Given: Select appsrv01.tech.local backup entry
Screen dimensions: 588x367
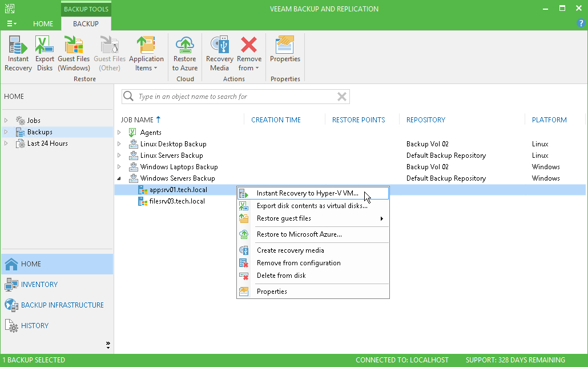Looking at the screenshot, I should (178, 190).
